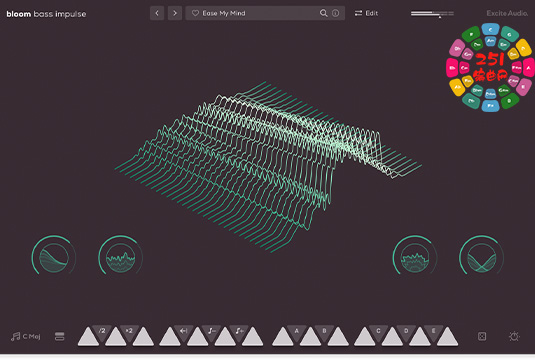Go to the next preset arrow
The image size is (535, 363).
pyautogui.click(x=175, y=13)
